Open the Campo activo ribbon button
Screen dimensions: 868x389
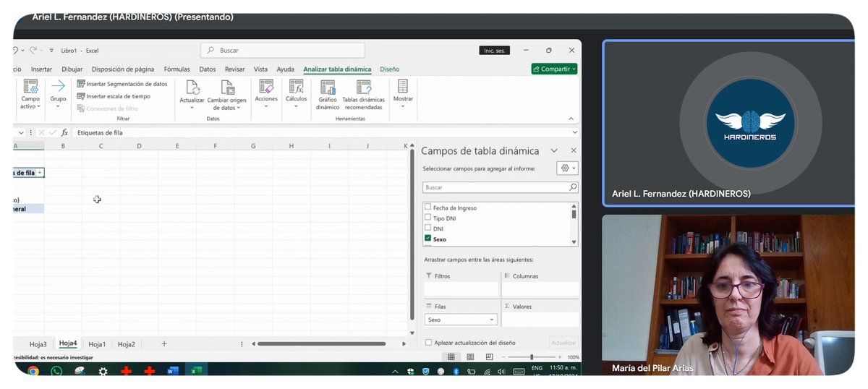coord(30,95)
